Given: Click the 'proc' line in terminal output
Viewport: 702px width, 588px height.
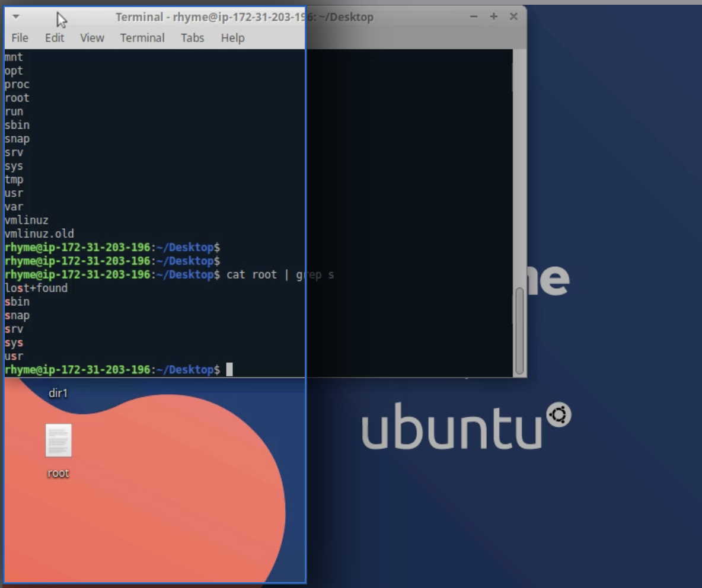Looking at the screenshot, I should pyautogui.click(x=17, y=85).
